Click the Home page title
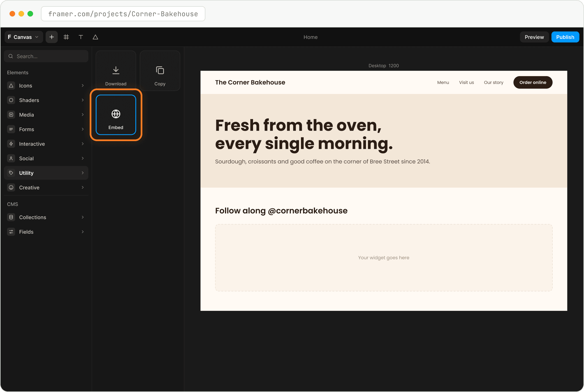The width and height of the screenshot is (584, 392). coord(310,37)
